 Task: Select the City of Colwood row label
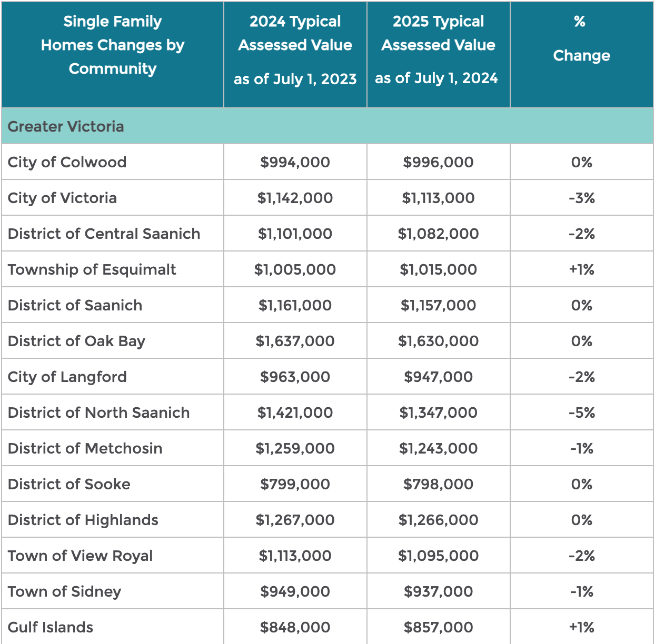[67, 162]
